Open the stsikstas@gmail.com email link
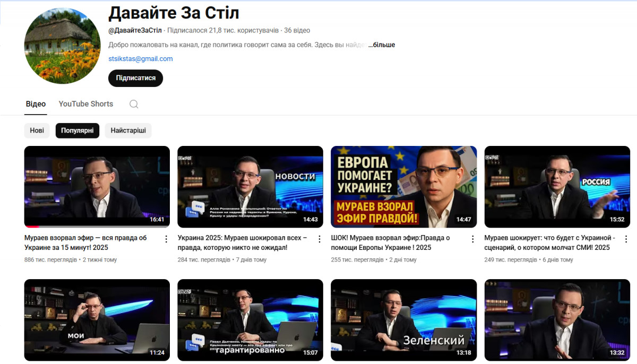This screenshot has height=364, width=637. click(x=141, y=59)
